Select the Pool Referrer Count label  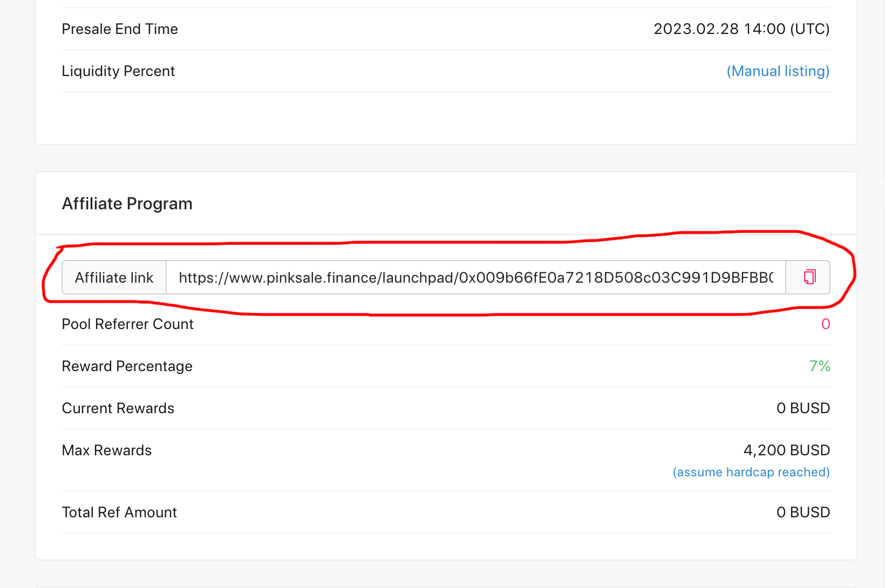127,324
